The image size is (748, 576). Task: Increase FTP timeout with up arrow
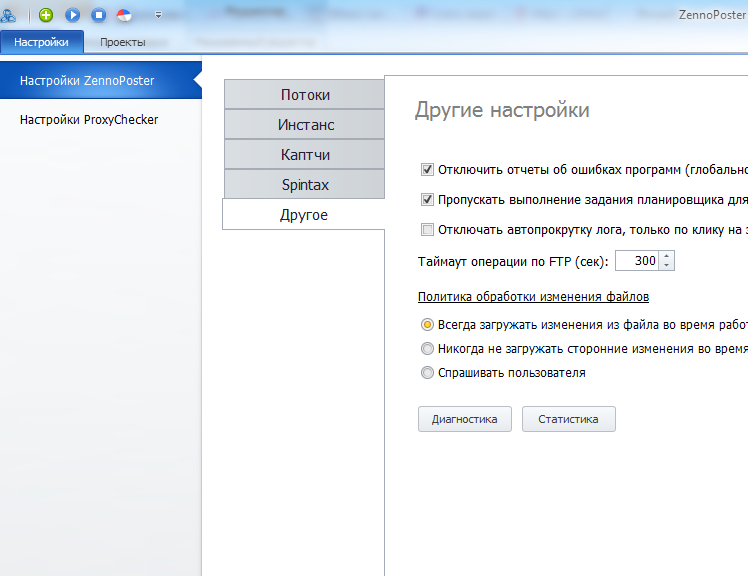click(x=666, y=256)
